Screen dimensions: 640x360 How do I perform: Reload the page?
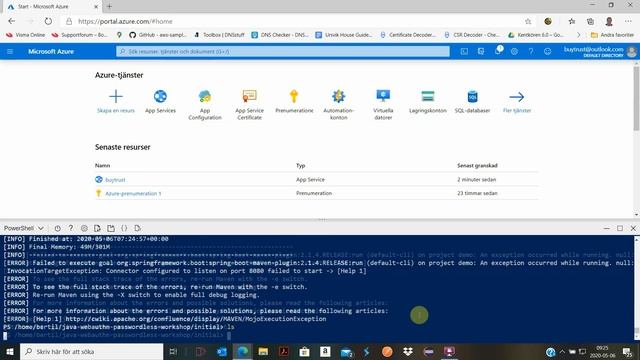[48, 21]
